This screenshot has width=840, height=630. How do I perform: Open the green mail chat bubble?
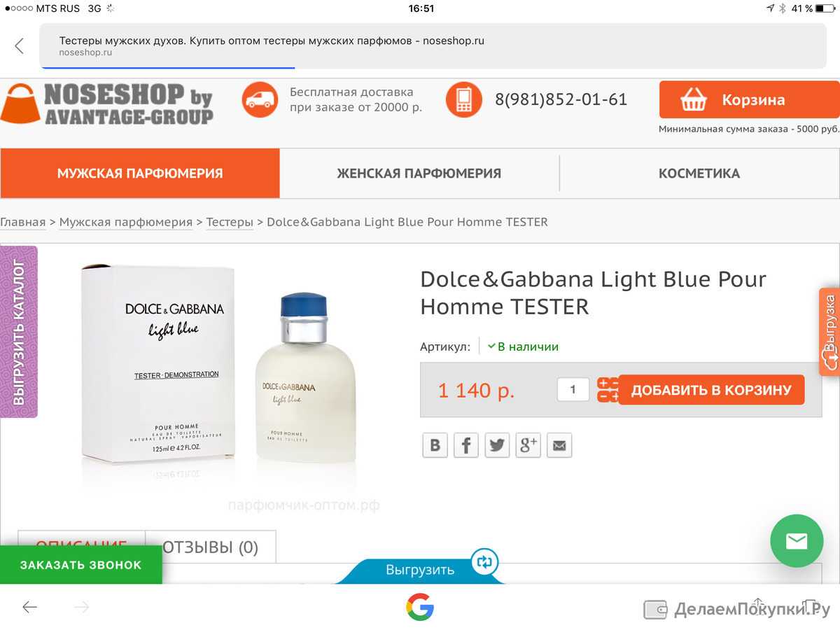(797, 541)
